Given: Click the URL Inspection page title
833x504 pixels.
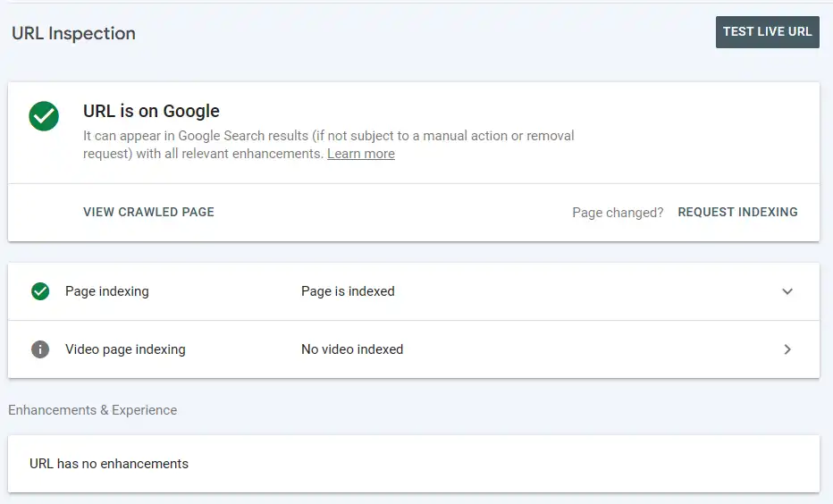Looking at the screenshot, I should tap(73, 33).
